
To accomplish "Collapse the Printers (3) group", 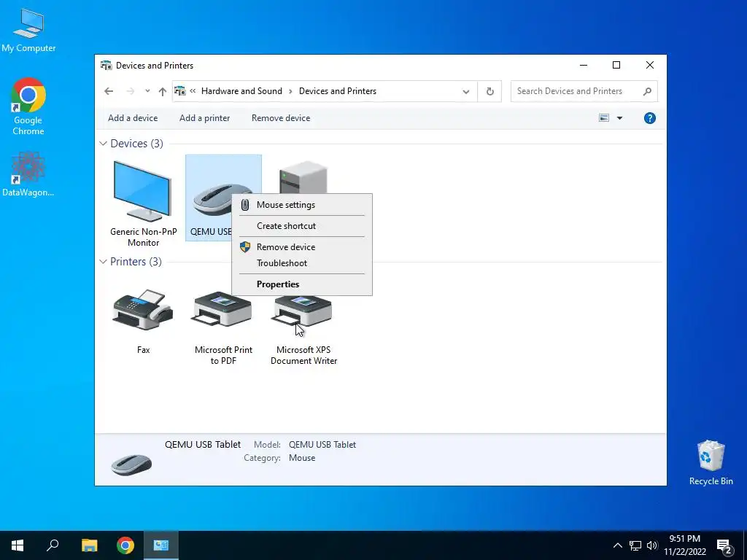I will tap(103, 262).
